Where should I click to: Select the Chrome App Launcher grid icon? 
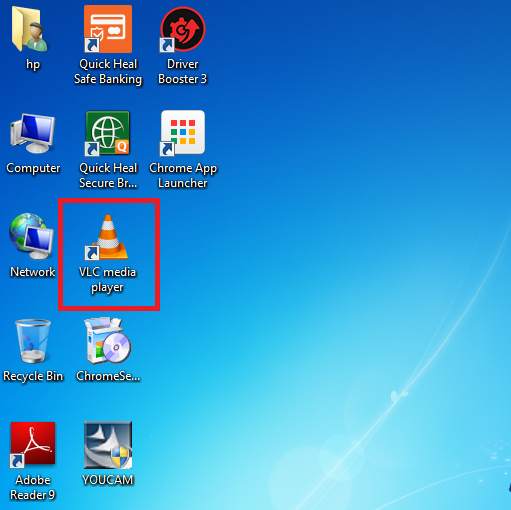pos(182,133)
